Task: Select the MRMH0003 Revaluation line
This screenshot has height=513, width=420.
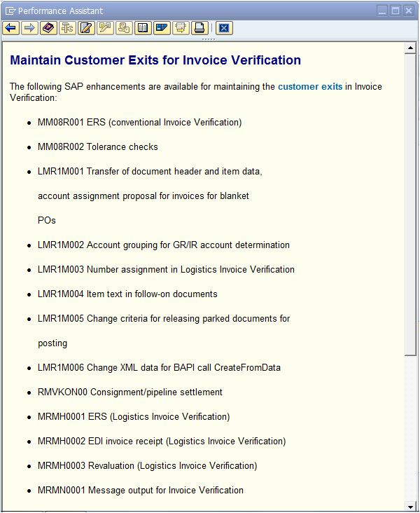Action: point(148,466)
